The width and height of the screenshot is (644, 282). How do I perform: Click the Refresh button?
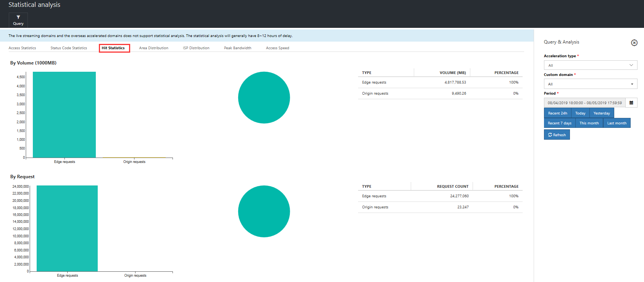pos(557,135)
